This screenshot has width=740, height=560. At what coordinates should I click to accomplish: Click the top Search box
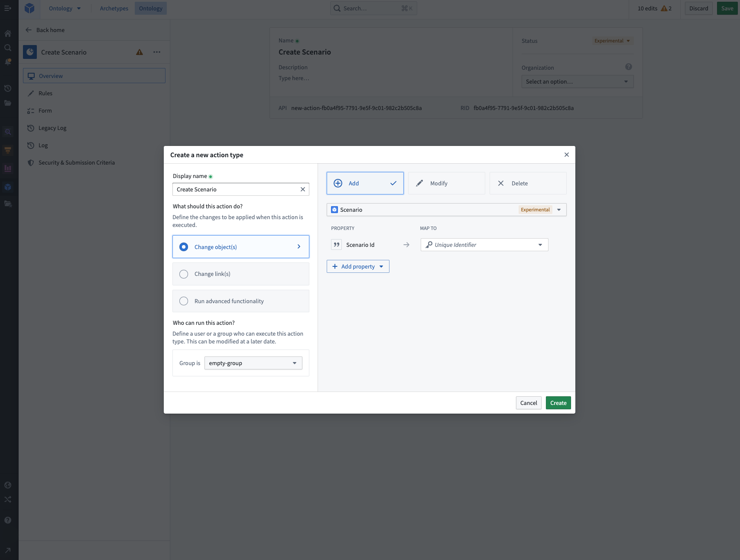(x=373, y=8)
